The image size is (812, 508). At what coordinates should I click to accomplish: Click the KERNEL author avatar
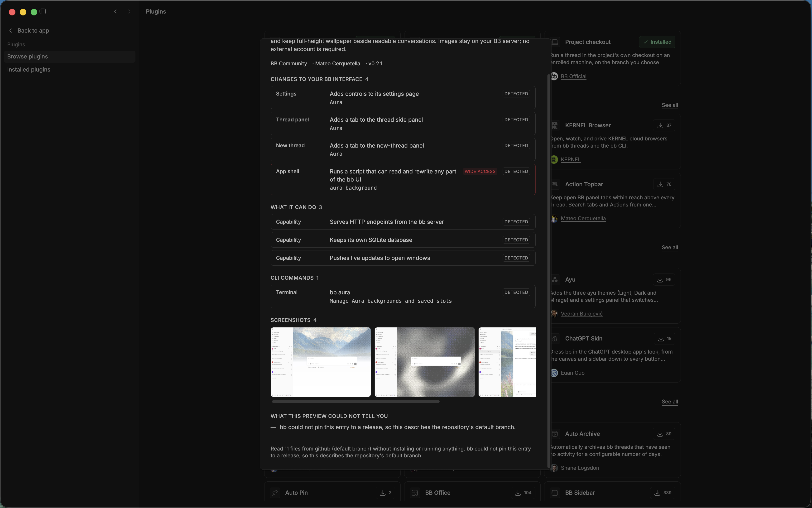pyautogui.click(x=554, y=160)
